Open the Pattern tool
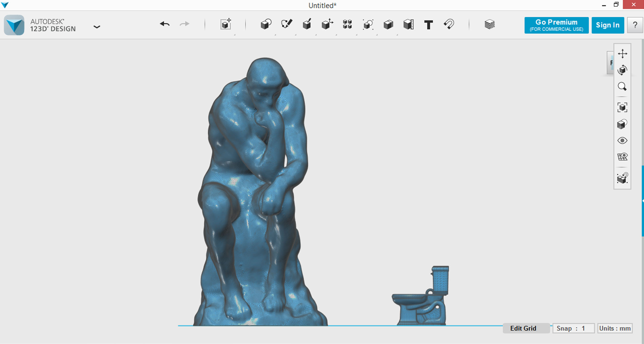644x344 pixels. pos(347,24)
